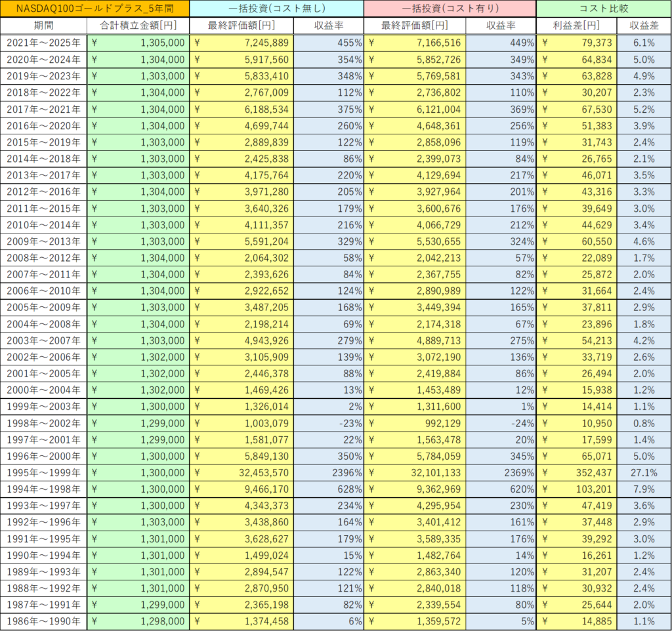Click the 合計積立金額[円] column header
Screen dimensions: 672x631
click(138, 26)
